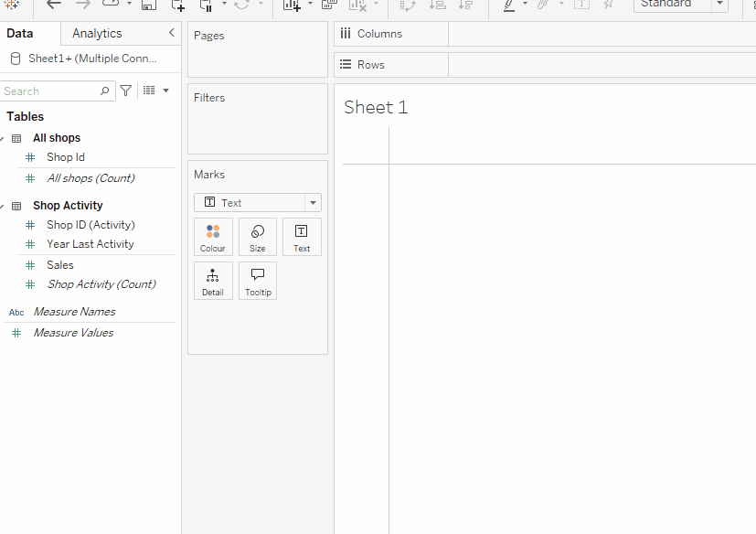Click inside the Search fields box
The width and height of the screenshot is (756, 534).
(48, 91)
